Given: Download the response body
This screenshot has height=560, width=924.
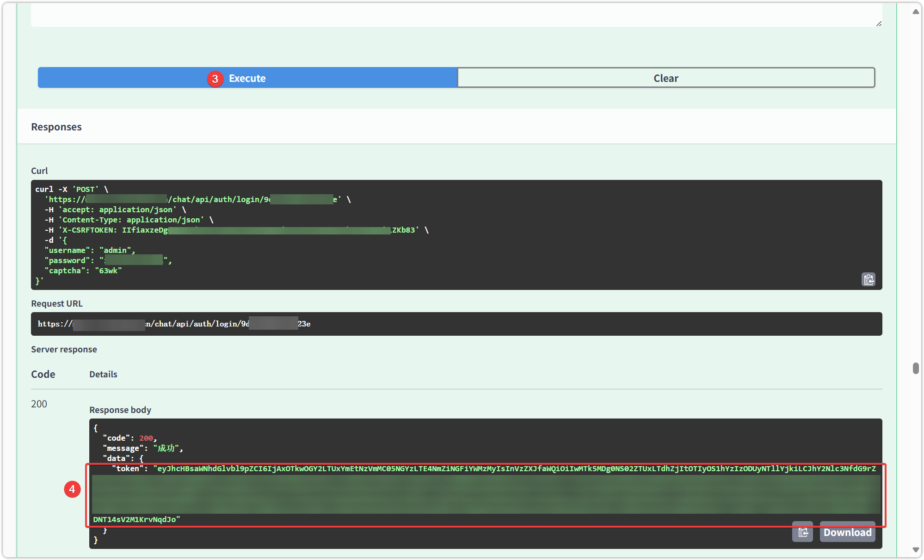Looking at the screenshot, I should [x=847, y=532].
